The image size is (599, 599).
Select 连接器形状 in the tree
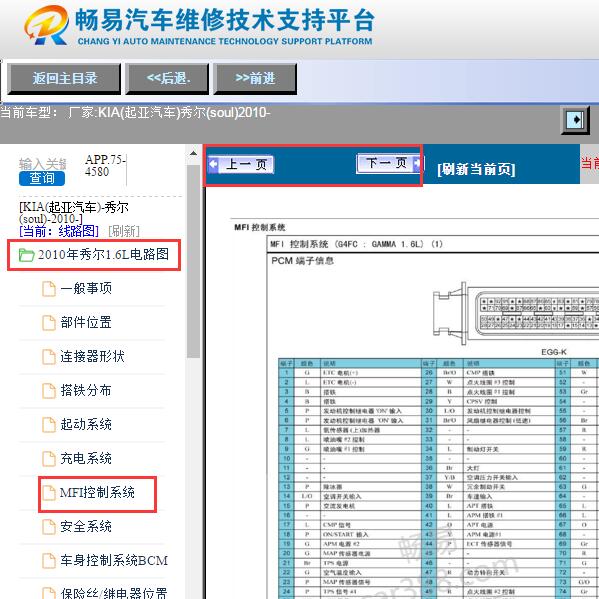point(92,356)
